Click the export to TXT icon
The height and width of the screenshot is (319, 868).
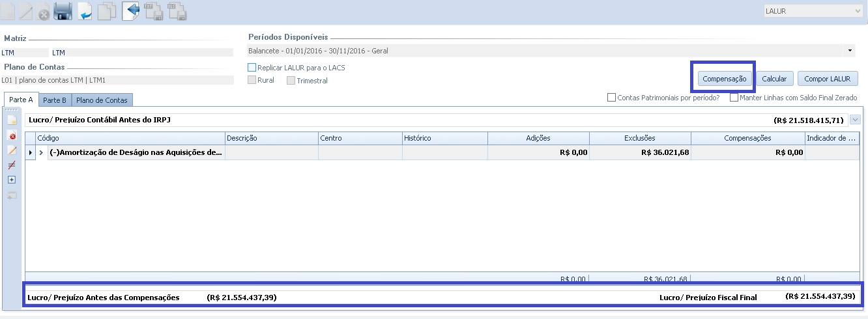coord(153,11)
